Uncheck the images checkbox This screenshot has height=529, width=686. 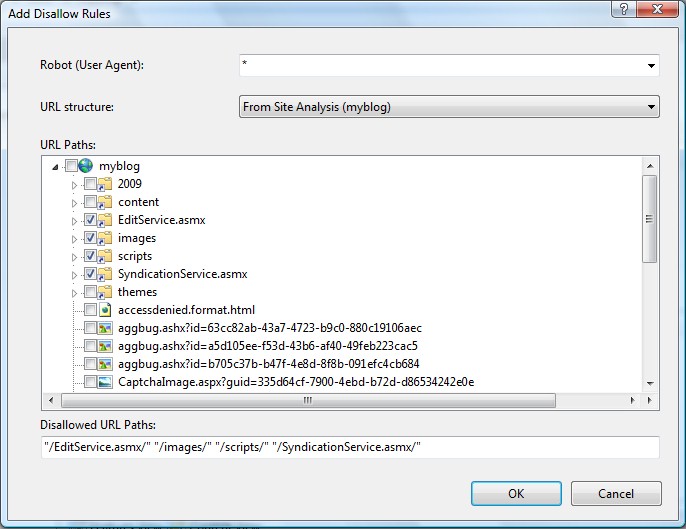pos(90,238)
